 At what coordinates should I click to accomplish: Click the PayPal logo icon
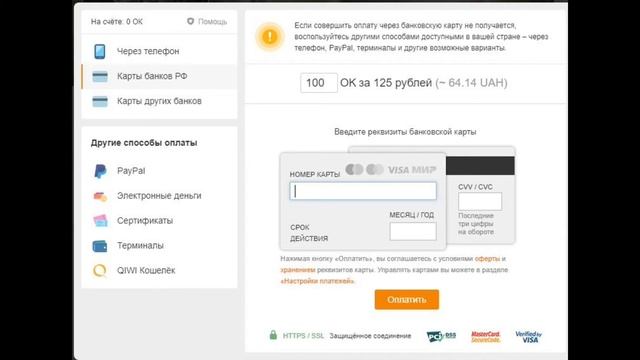(x=100, y=171)
